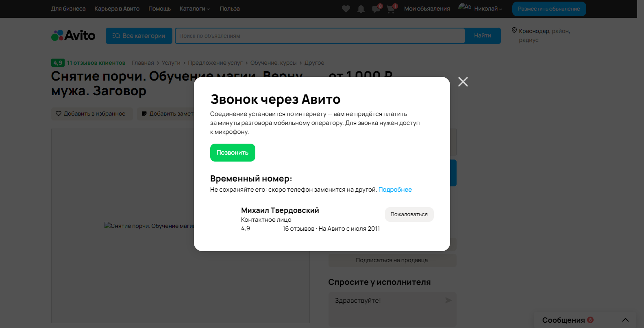The width and height of the screenshot is (644, 328).
Task: Click the location pin icon near Краснодар
Action: tap(514, 31)
